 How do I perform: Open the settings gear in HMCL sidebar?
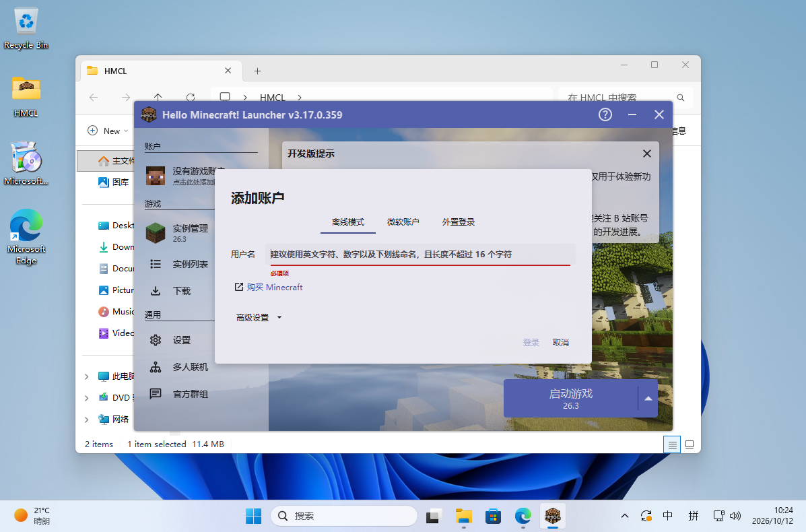[x=156, y=340]
